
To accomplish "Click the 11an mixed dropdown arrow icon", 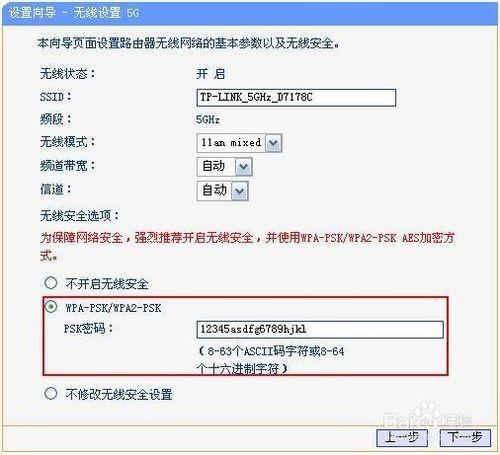I will pyautogui.click(x=273, y=143).
